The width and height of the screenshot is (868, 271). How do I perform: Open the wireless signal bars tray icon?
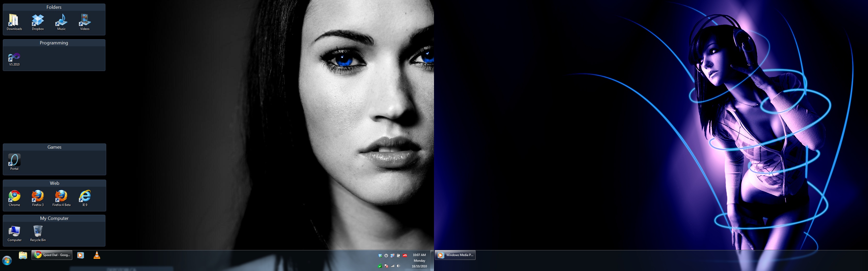tap(392, 266)
